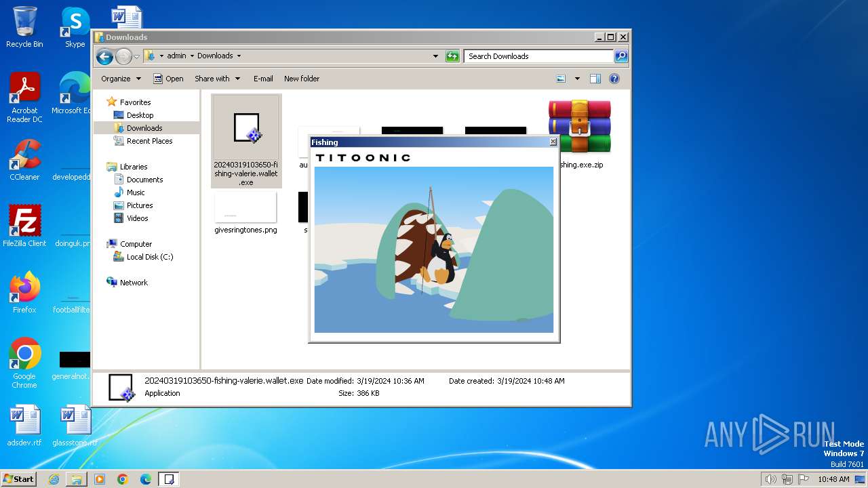Open the Action Center flag icon
868x488 pixels.
pyautogui.click(x=804, y=479)
